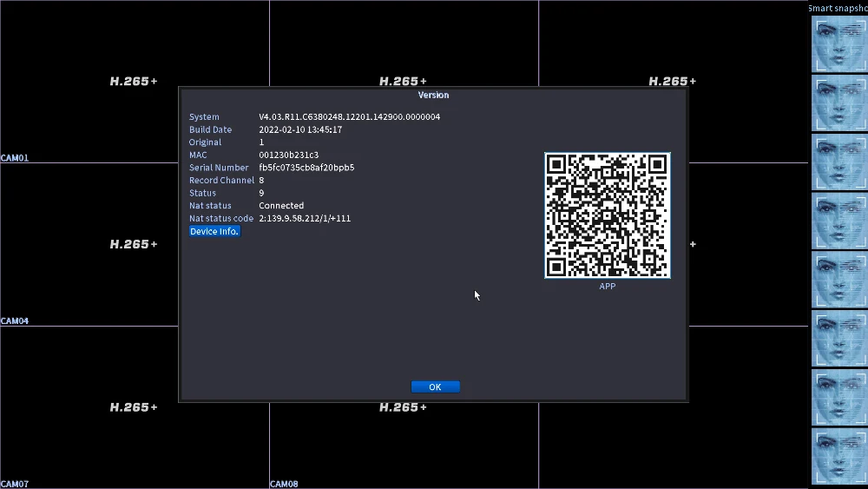This screenshot has height=489, width=868.
Task: Open the second smart snapshot face thumbnail
Action: click(x=839, y=103)
